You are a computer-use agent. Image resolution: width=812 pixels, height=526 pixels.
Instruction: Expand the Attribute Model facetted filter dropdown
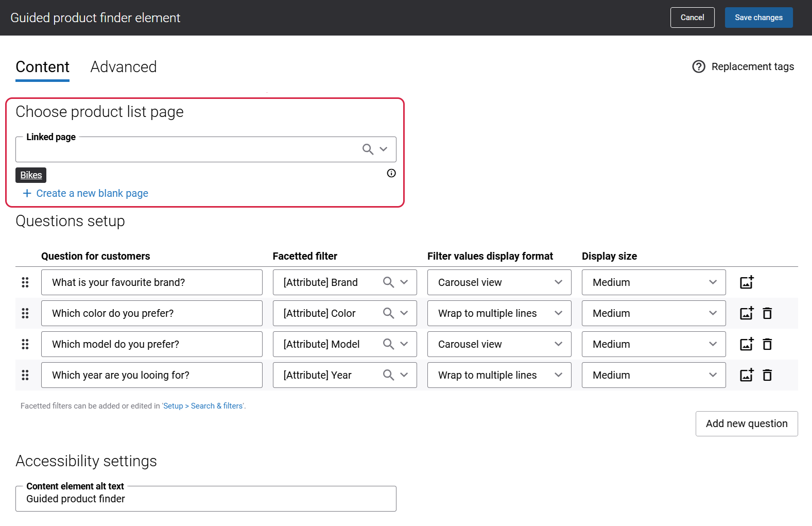(404, 344)
